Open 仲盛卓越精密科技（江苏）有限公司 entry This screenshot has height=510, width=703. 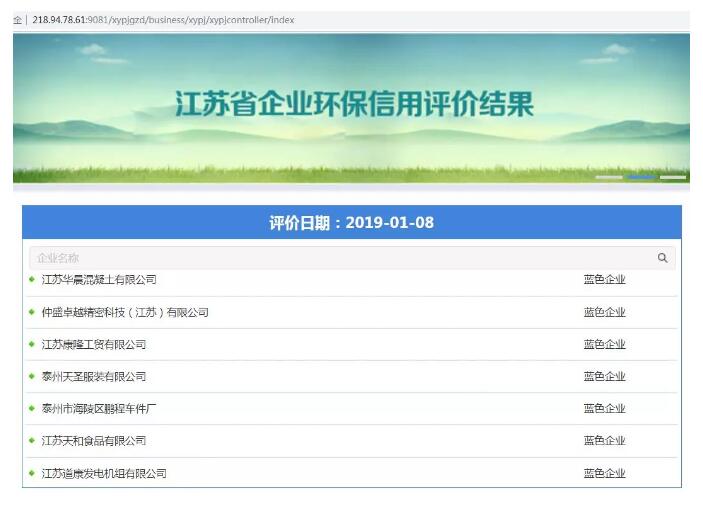pyautogui.click(x=125, y=313)
